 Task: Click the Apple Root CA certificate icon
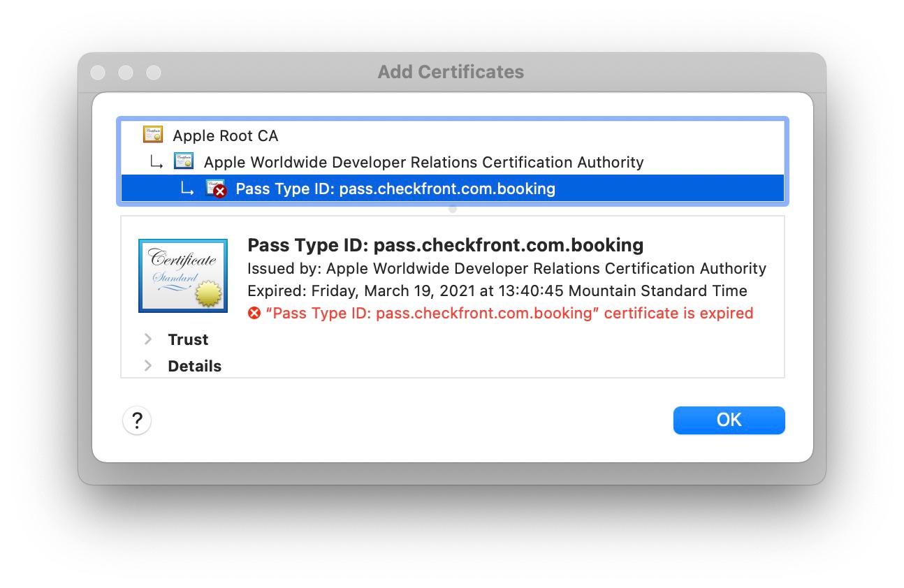[x=152, y=135]
